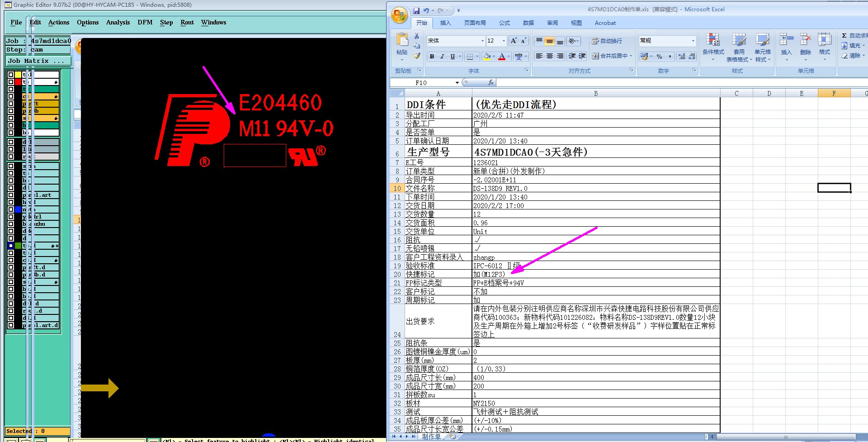Click 自动换行 wrap text button

pos(607,41)
